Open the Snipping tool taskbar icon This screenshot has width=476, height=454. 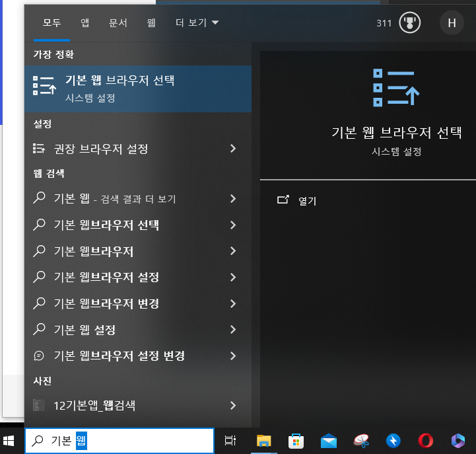(361, 441)
